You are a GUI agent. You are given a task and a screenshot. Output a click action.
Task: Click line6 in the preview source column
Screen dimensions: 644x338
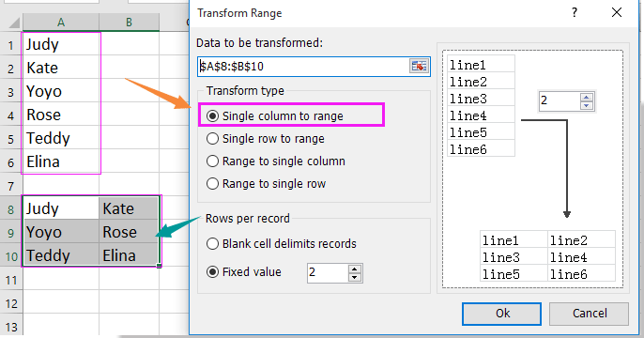(481, 148)
